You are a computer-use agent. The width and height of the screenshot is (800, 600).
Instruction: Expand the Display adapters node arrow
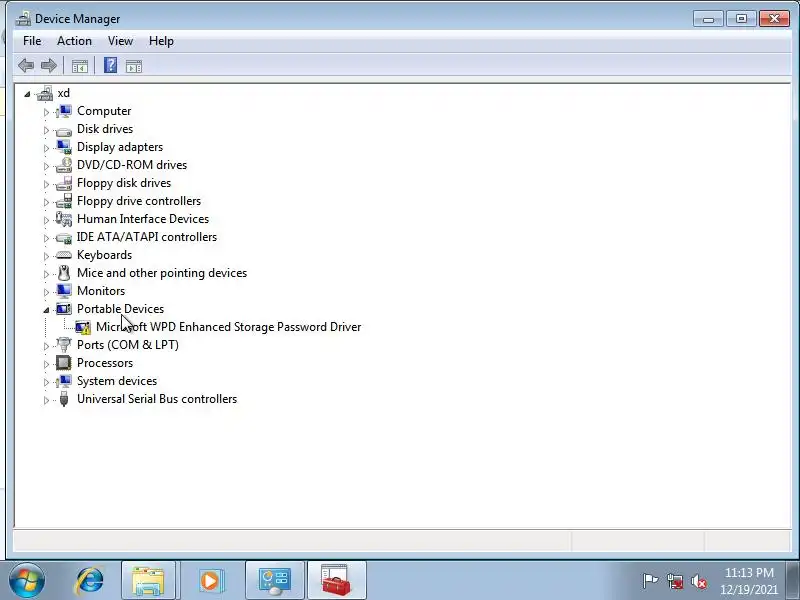point(46,148)
